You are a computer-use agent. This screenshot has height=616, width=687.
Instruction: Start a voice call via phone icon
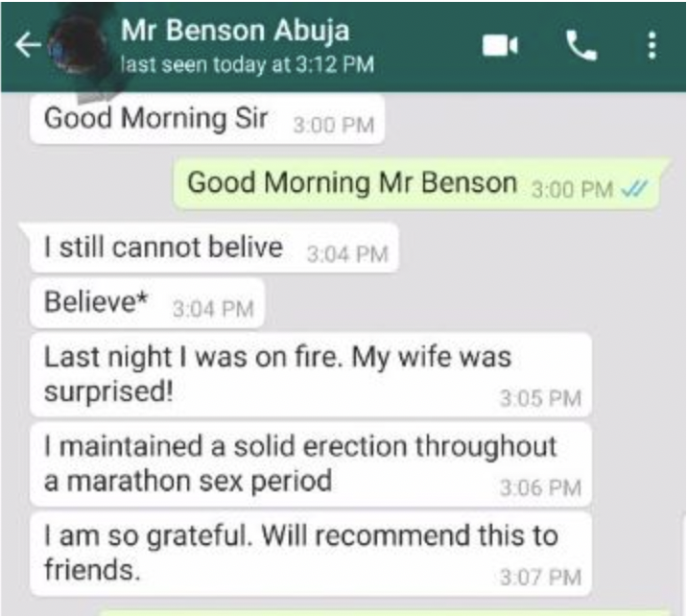coord(580,45)
